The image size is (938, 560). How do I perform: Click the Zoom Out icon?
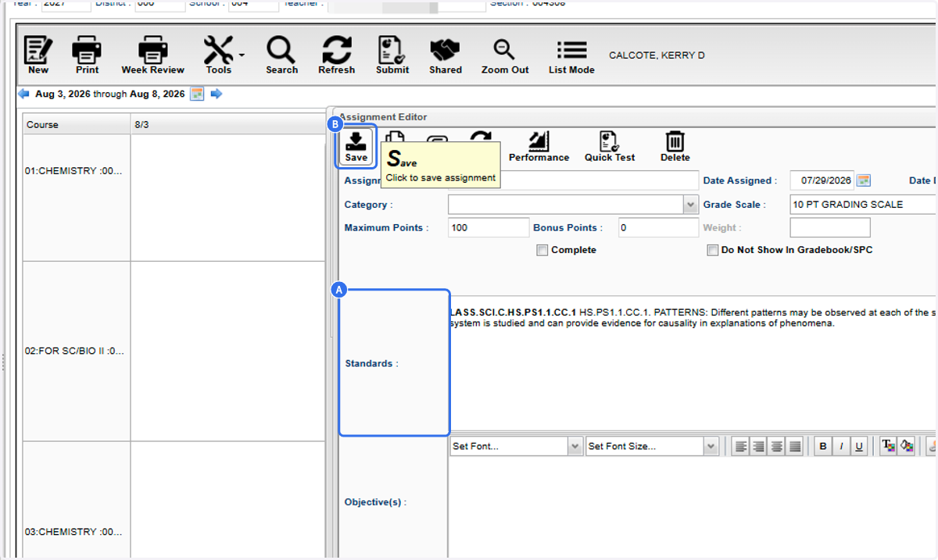505,55
